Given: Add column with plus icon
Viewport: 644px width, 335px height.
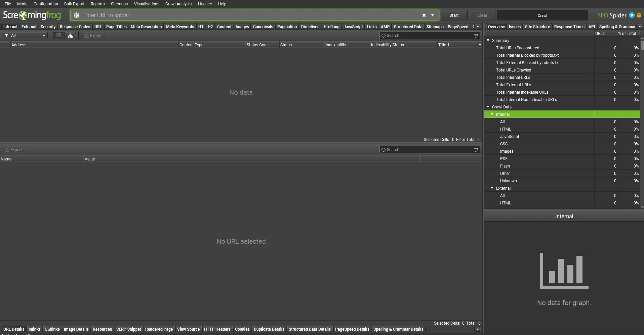Looking at the screenshot, I should (x=480, y=45).
